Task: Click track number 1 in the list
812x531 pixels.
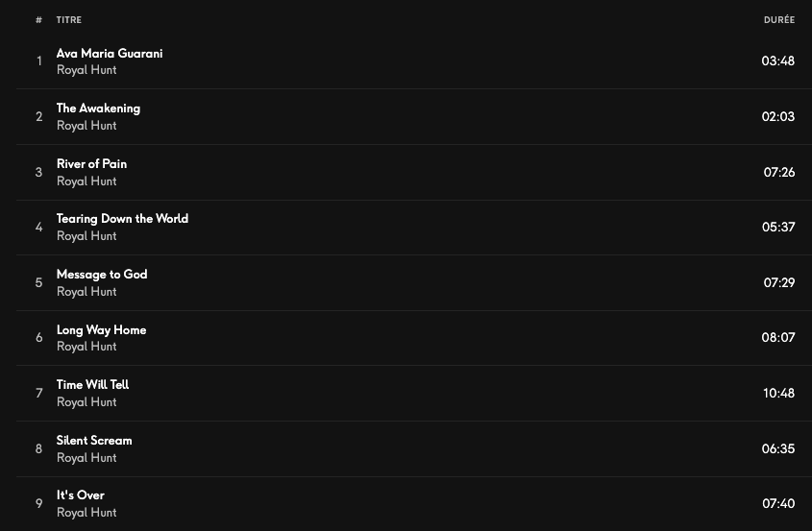Action: (x=39, y=61)
